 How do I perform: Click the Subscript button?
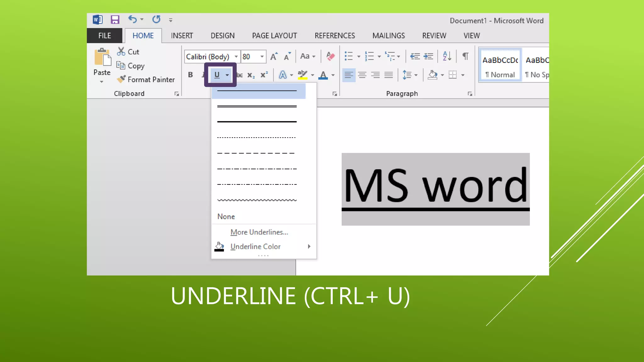pos(251,75)
